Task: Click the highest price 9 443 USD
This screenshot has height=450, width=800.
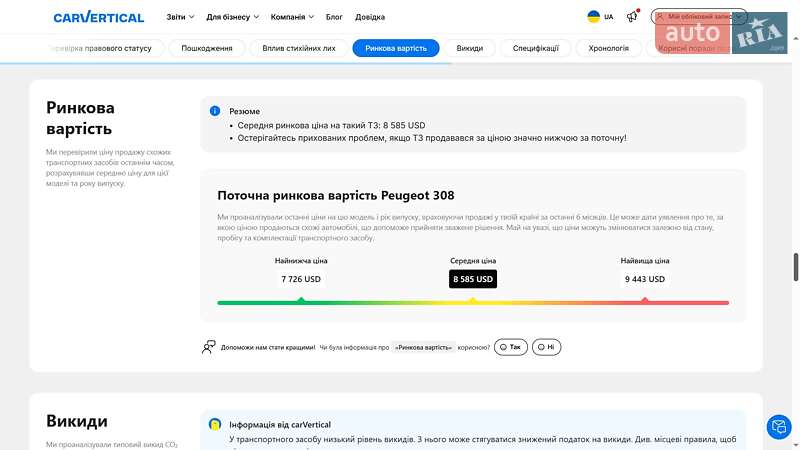Action: tap(645, 279)
